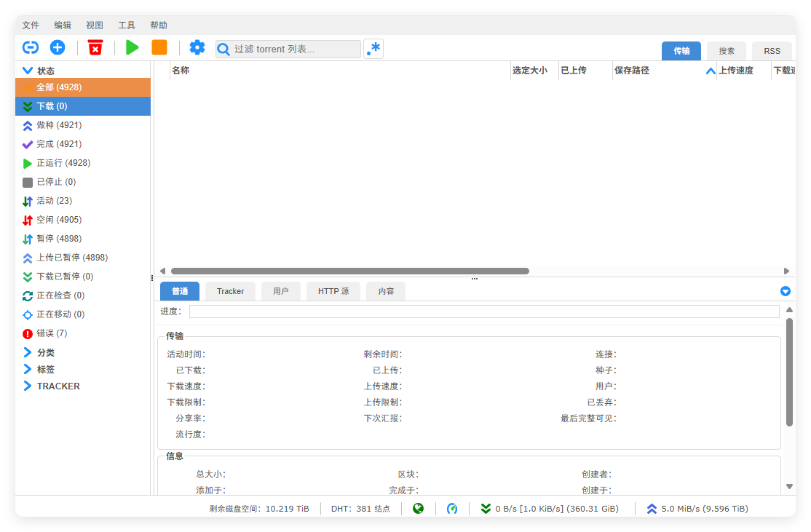
Task: Collapse the info panel via blue chevron
Action: tap(785, 291)
